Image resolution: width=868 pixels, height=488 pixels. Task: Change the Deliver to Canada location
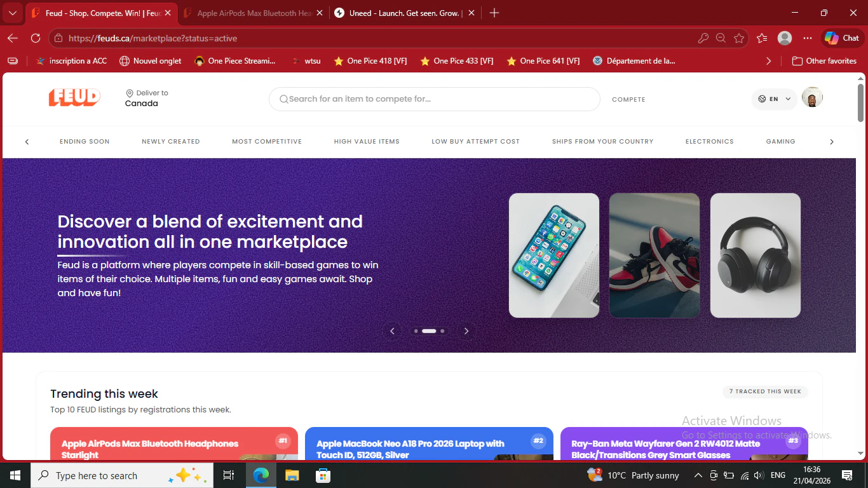(x=146, y=98)
